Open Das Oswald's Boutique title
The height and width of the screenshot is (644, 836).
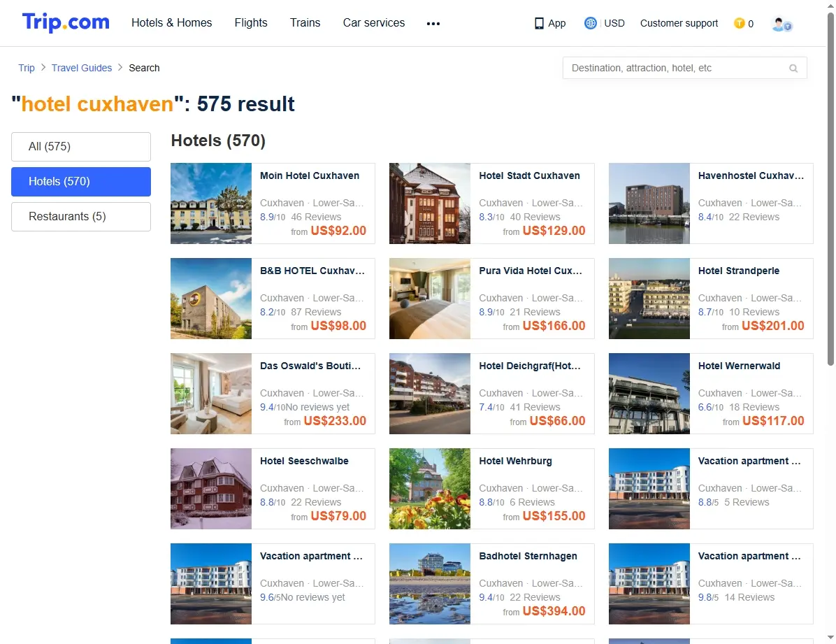tap(310, 366)
